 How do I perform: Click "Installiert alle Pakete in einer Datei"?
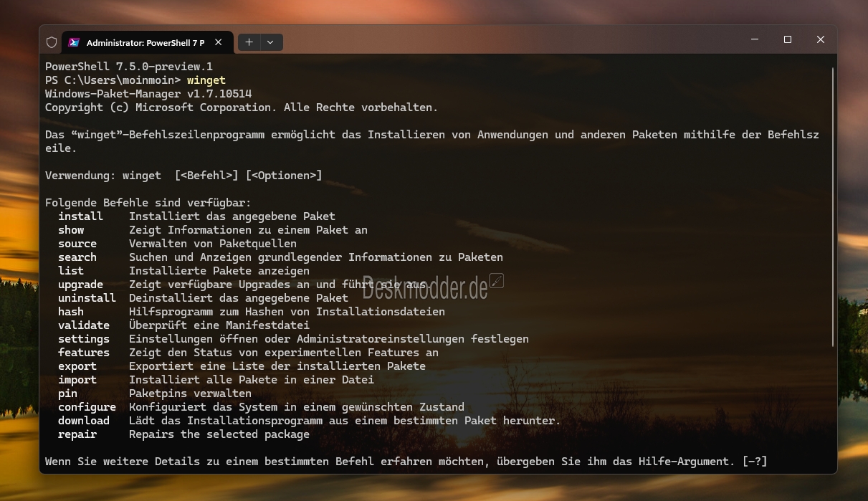[252, 380]
